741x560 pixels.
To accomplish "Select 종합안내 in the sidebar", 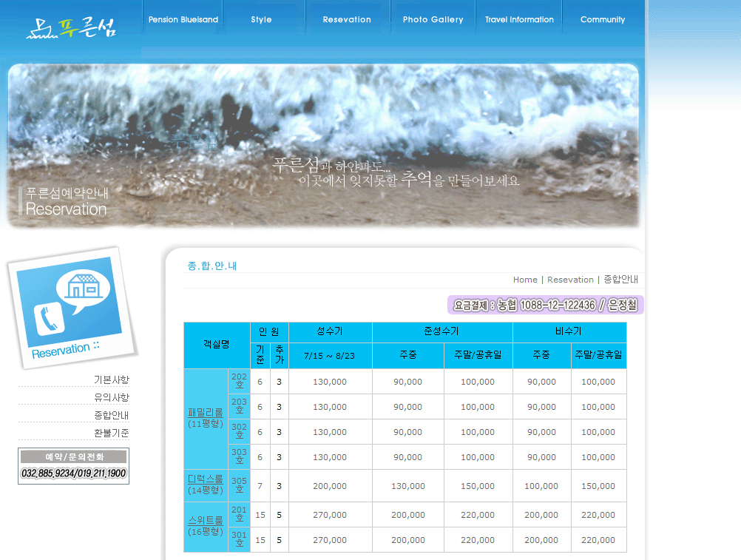I will [x=112, y=416].
